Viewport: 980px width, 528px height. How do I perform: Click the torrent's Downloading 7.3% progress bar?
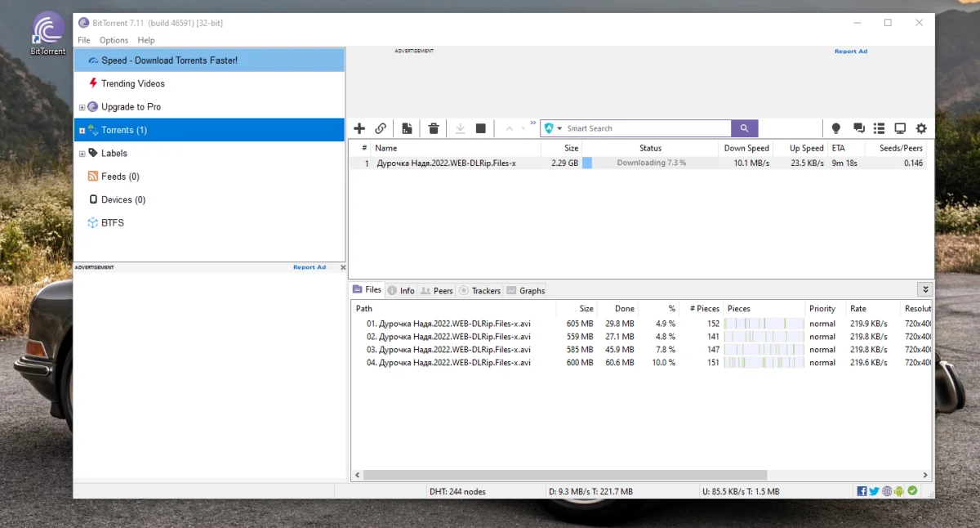tap(651, 163)
